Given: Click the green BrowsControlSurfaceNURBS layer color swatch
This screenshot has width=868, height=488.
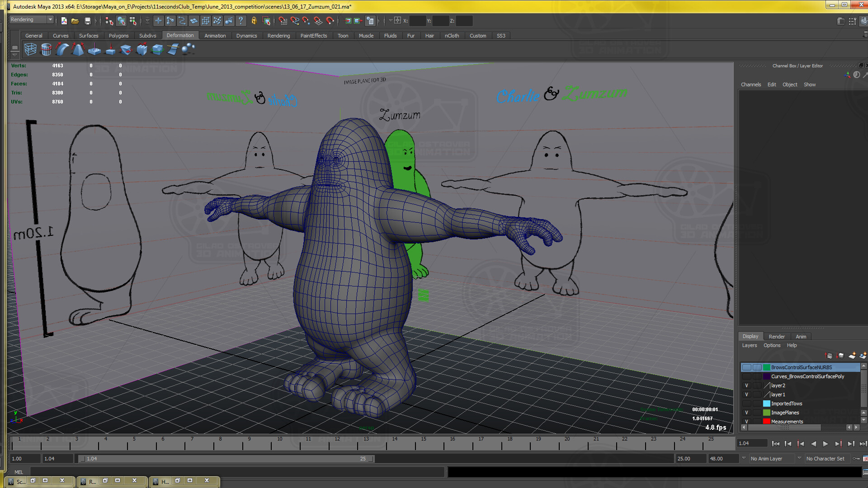Looking at the screenshot, I should coord(766,367).
